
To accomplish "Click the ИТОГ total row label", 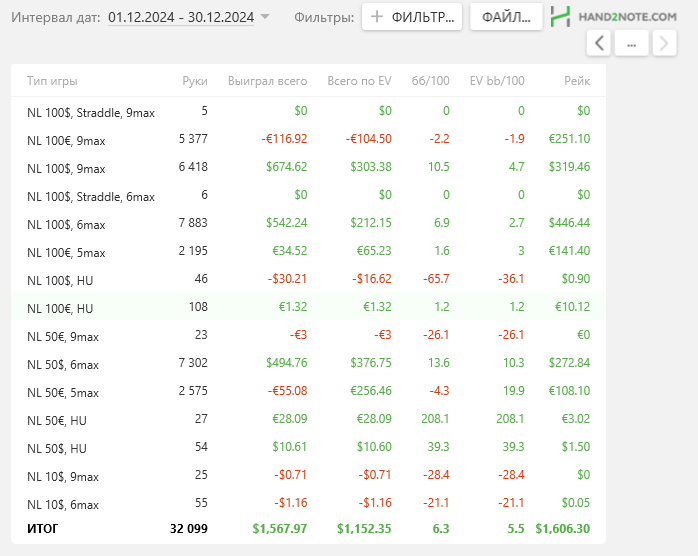I will (x=42, y=529).
